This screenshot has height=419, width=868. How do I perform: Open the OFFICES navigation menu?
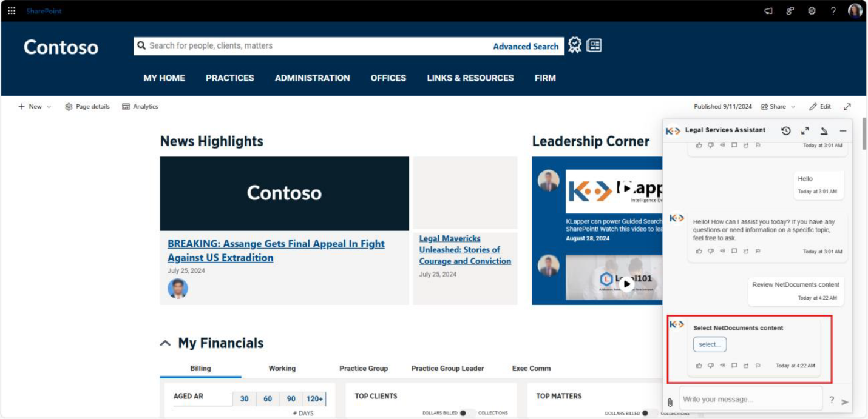[x=388, y=78]
